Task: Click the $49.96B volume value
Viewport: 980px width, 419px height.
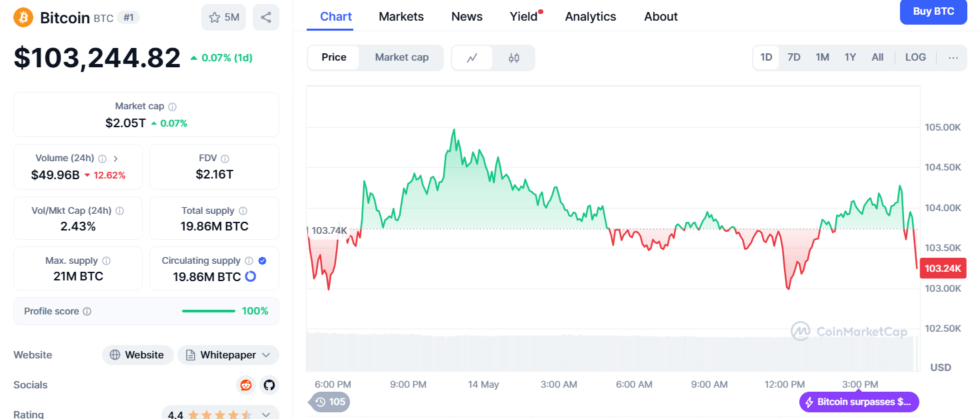Action: (55, 175)
